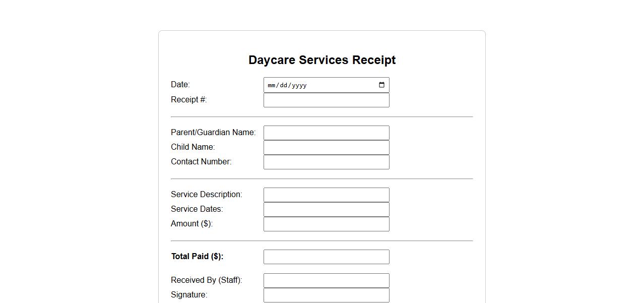Focus the Received By (Staff) text box
644x303 pixels.
tap(326, 280)
